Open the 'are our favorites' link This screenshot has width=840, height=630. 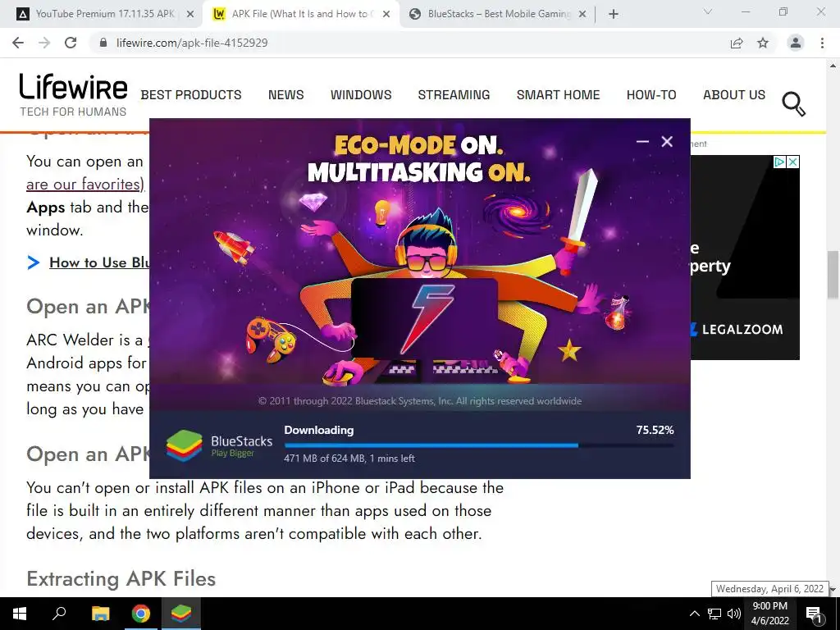tap(85, 185)
